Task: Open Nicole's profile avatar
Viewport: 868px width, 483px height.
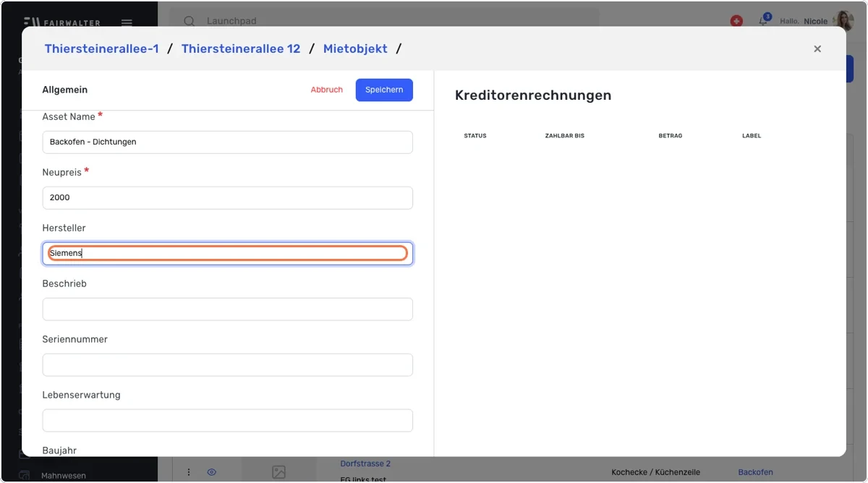Action: pyautogui.click(x=843, y=21)
